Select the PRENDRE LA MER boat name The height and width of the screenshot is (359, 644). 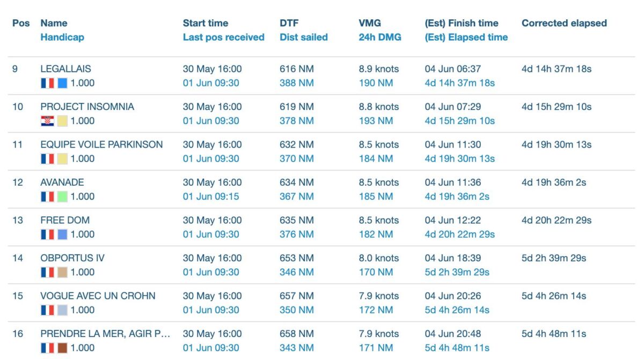(x=105, y=334)
